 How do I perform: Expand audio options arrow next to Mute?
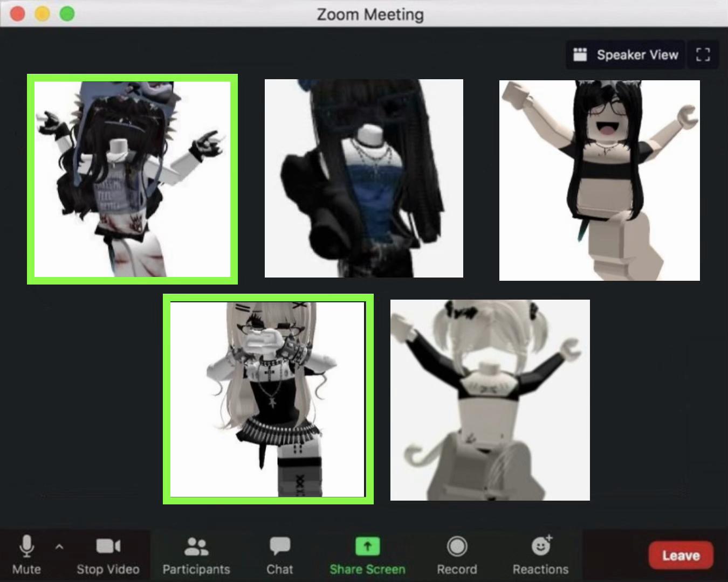[x=59, y=547]
